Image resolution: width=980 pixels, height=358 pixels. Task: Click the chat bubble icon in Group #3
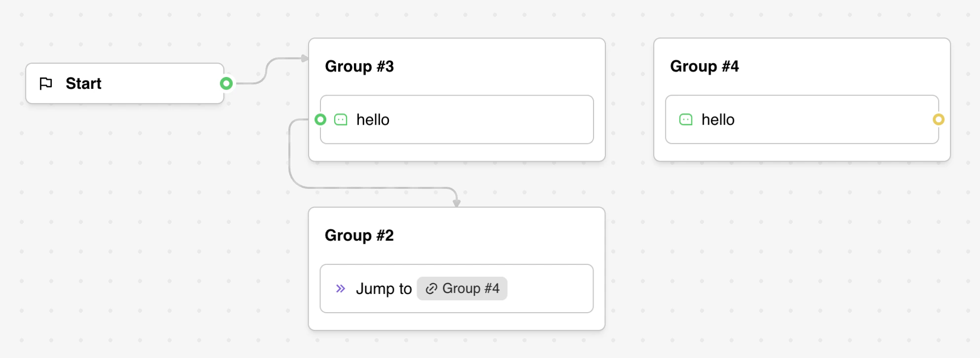(x=341, y=119)
